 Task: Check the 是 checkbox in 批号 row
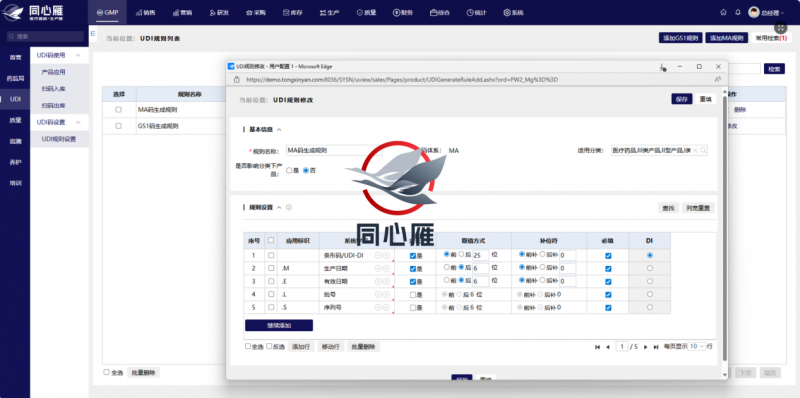[413, 294]
